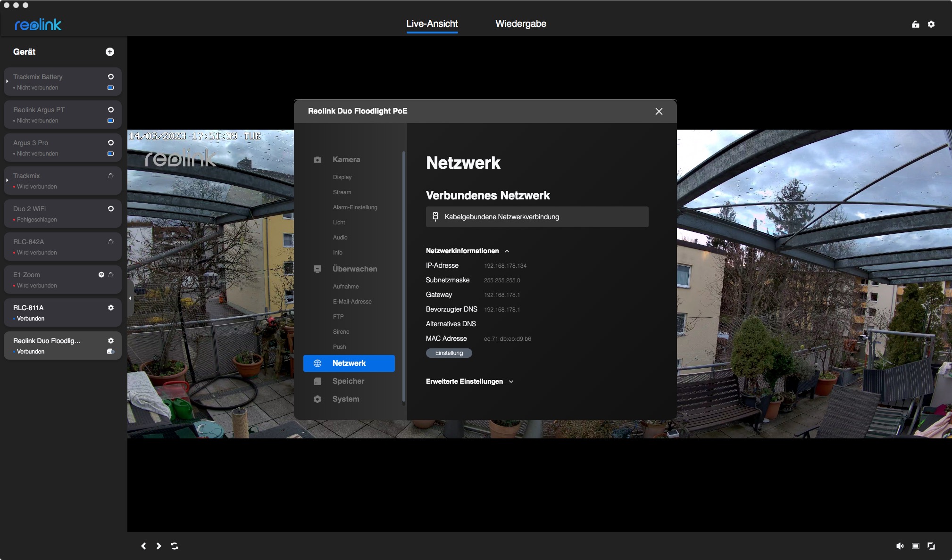Viewport: 952px width, 560px height.
Task: Collapse the Netzwerkinformationen section
Action: 507,251
